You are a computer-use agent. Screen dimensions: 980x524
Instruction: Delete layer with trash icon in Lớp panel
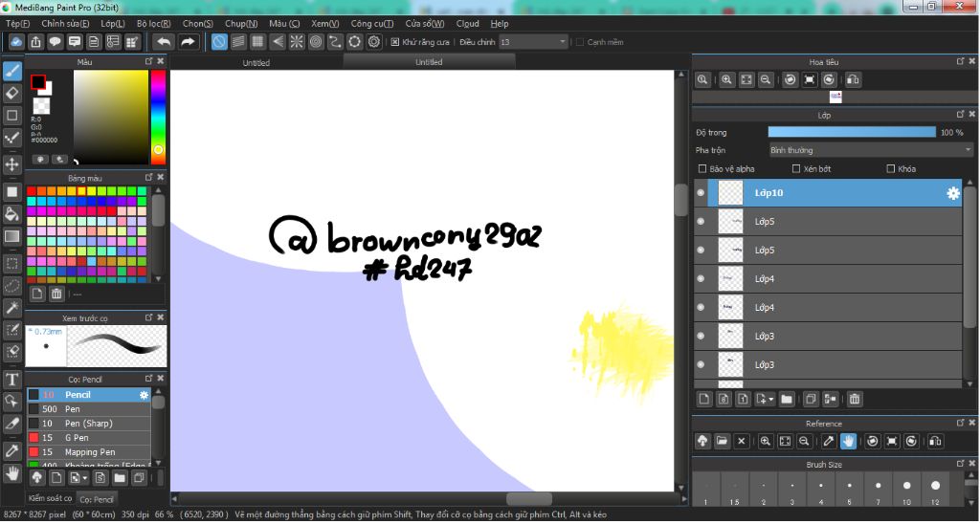pyautogui.click(x=855, y=399)
